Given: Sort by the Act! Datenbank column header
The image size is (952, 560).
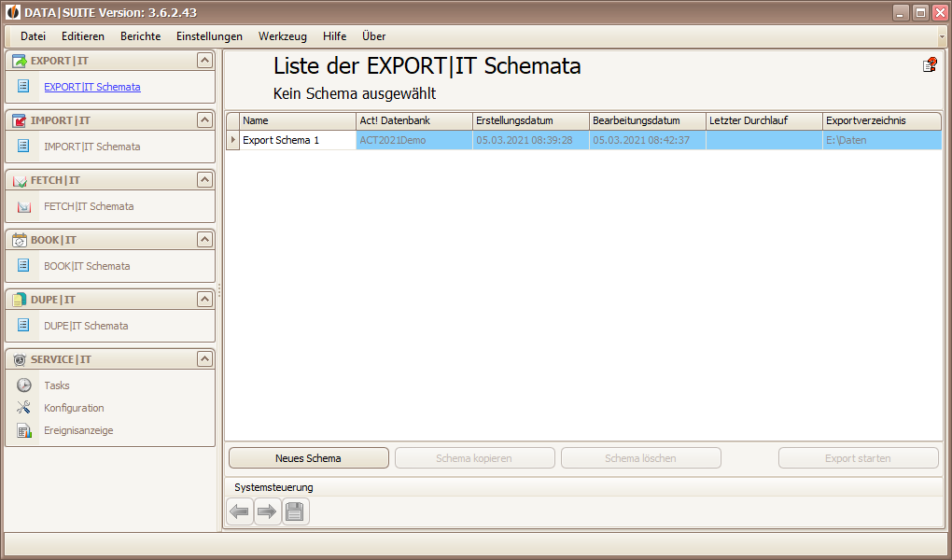Looking at the screenshot, I should [x=414, y=121].
